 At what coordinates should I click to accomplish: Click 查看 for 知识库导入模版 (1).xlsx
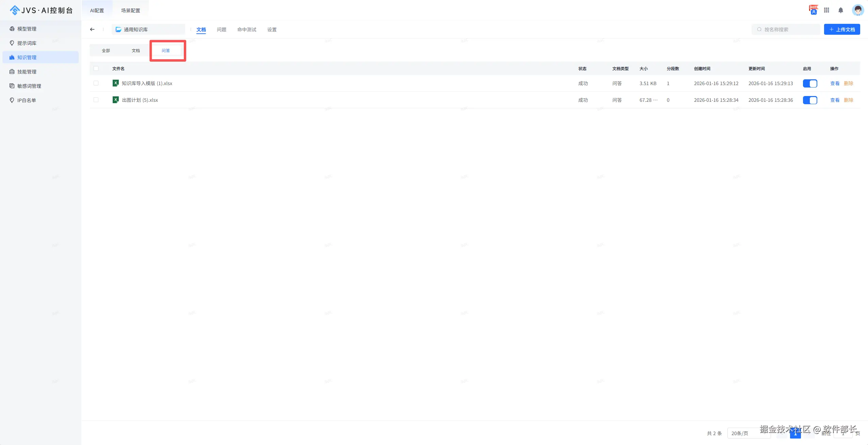[x=835, y=83]
